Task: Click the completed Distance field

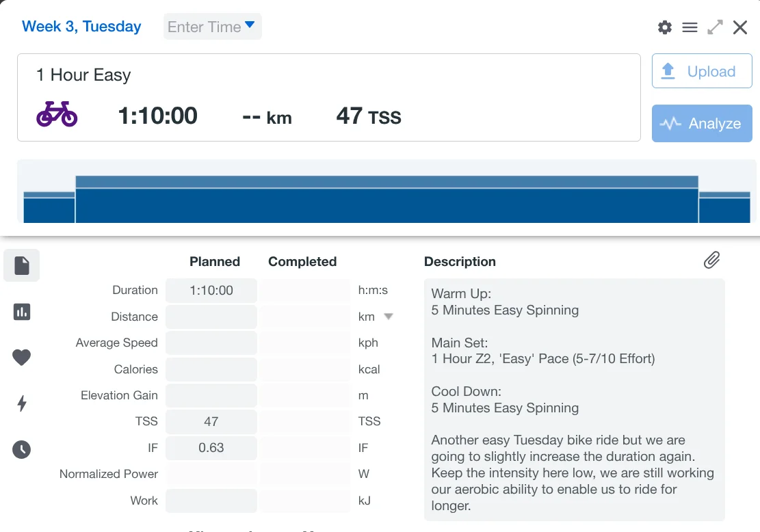Action: point(305,317)
